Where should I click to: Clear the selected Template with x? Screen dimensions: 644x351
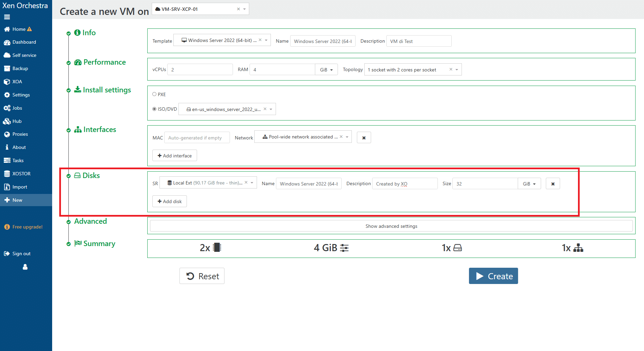260,40
